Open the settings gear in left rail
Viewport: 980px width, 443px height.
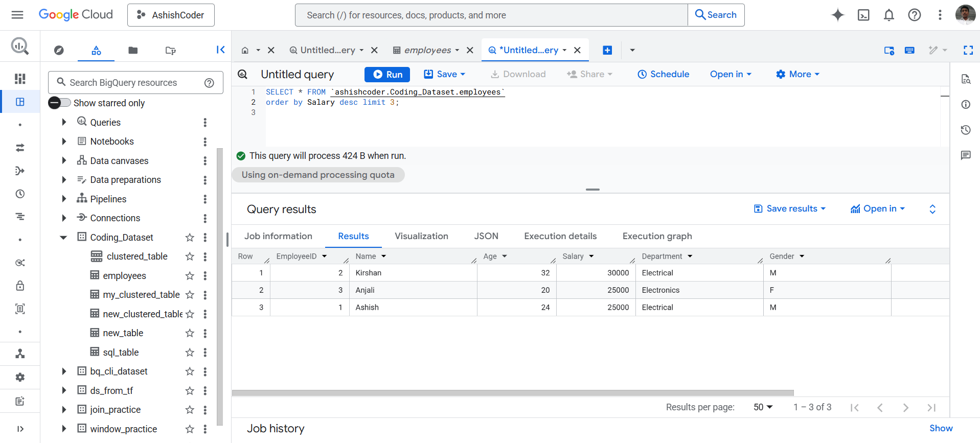(20, 377)
